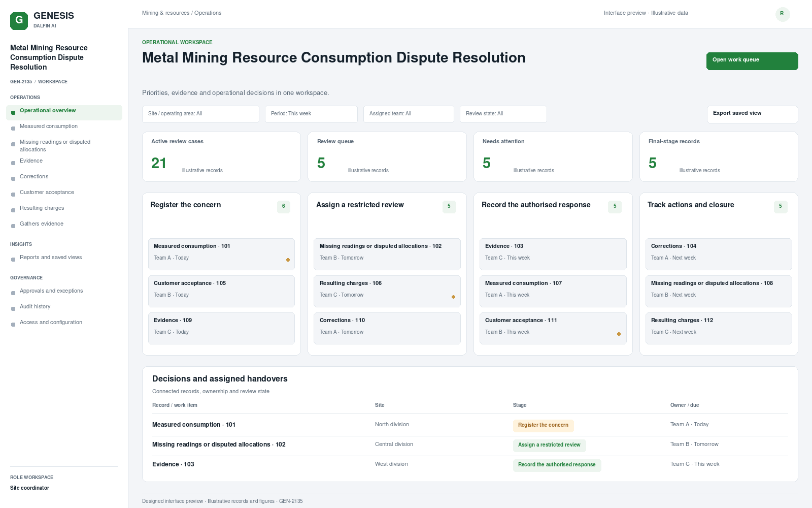Click the count badge 6 on Register the concern
Image resolution: width=812 pixels, height=508 pixels.
point(284,206)
